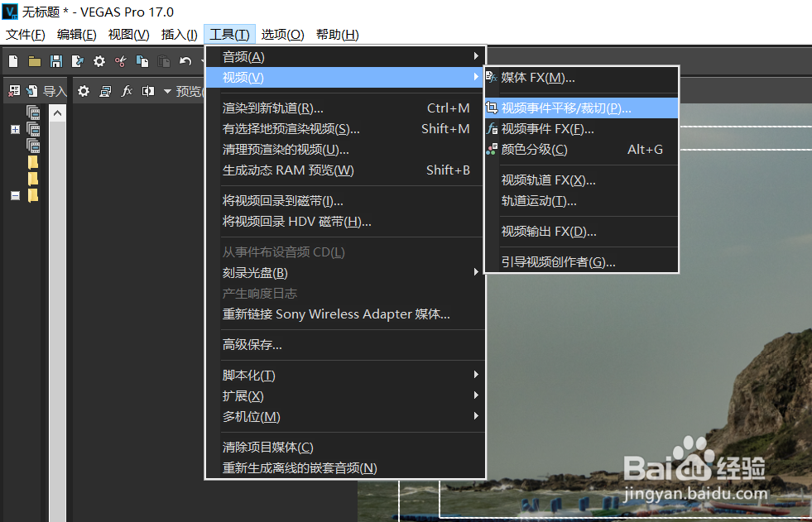
Task: Click remove unused media icon in project media
Action: tap(15, 92)
